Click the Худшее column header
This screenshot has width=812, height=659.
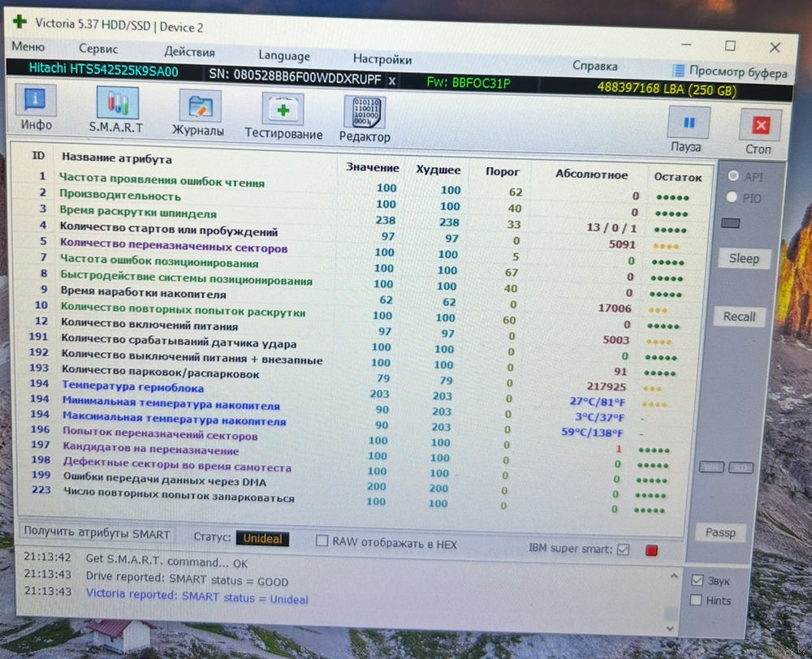(438, 170)
